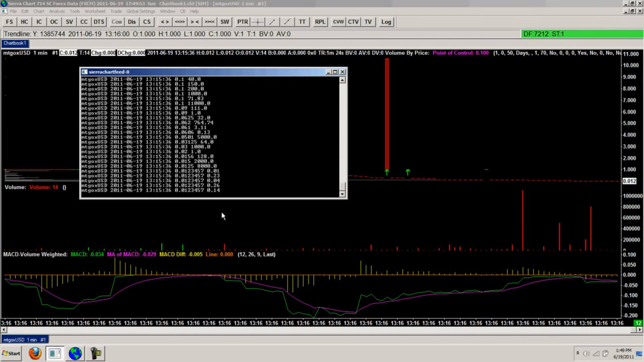
Task: Open Firefox from the taskbar
Action: coord(35,353)
